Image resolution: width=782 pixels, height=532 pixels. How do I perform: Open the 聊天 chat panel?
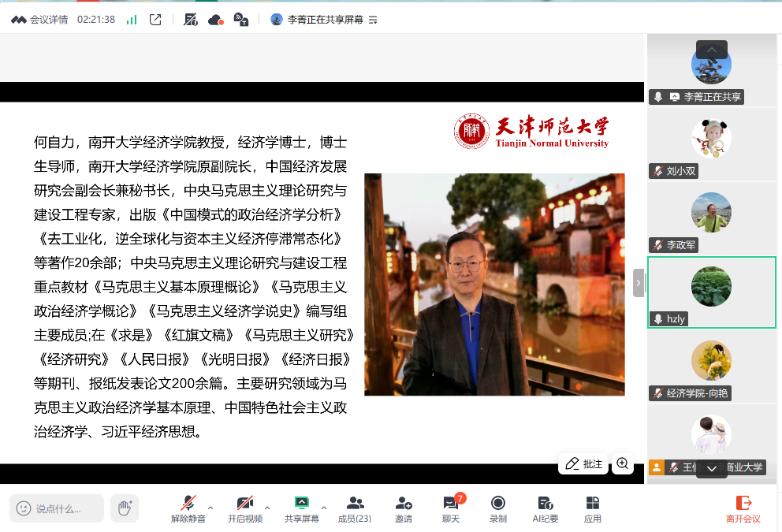point(450,508)
